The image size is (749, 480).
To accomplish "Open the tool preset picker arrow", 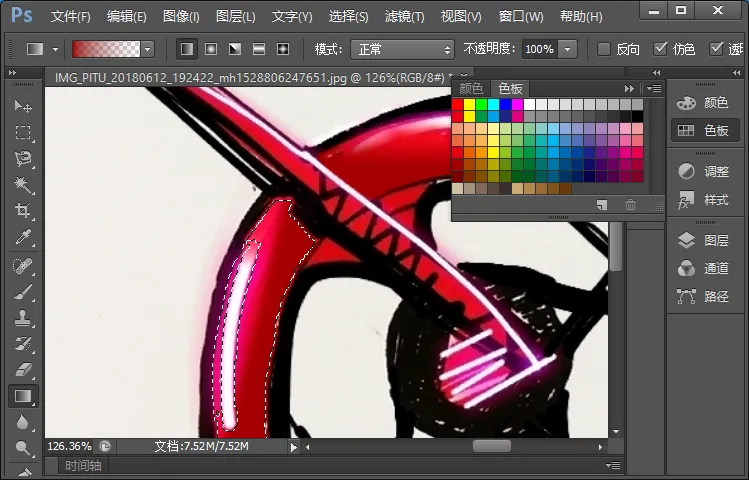I will 55,49.
